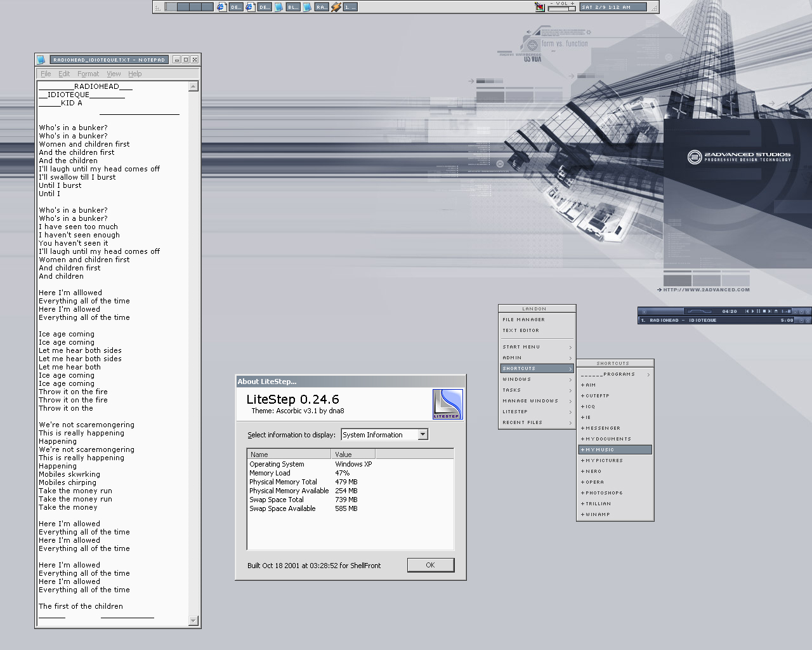The height and width of the screenshot is (650, 812).
Task: Click OK in About LiteStep dialog
Action: click(430, 565)
